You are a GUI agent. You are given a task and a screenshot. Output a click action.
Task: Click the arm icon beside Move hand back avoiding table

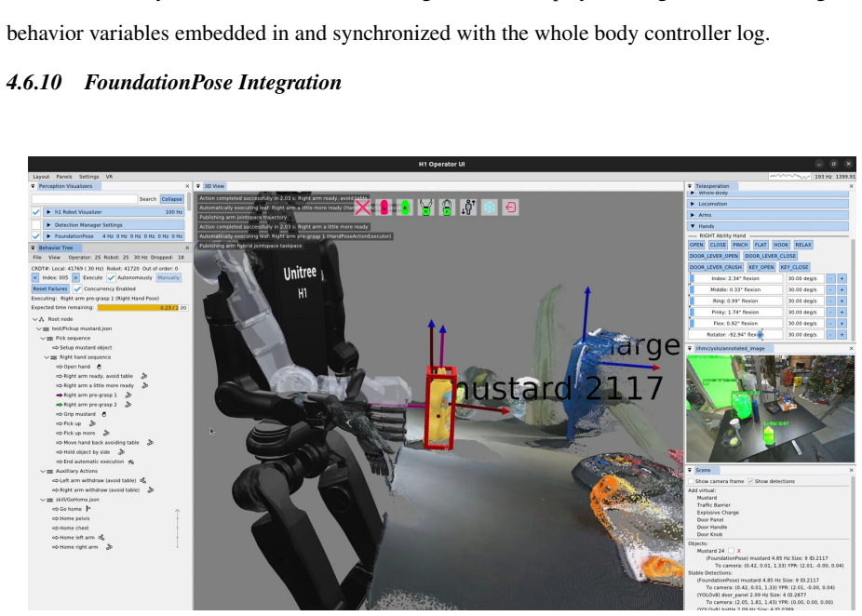coord(150,442)
